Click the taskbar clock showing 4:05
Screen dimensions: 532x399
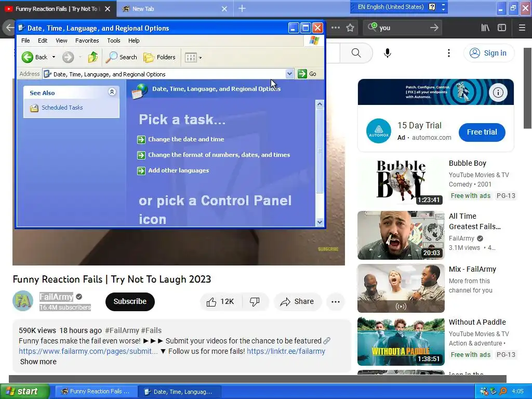517,391
